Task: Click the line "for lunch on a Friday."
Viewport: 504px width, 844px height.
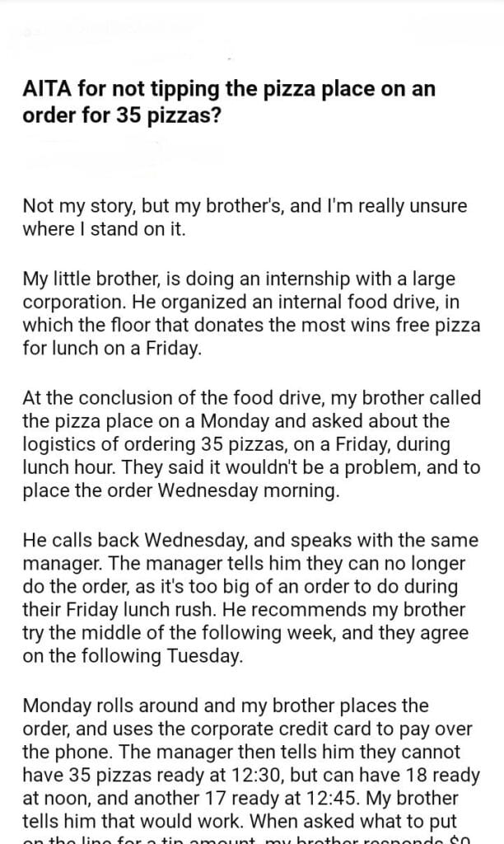Action: [x=112, y=348]
